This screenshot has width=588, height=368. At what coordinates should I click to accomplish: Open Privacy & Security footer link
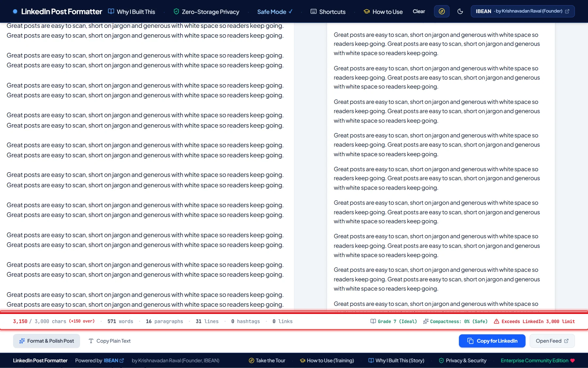(x=463, y=360)
